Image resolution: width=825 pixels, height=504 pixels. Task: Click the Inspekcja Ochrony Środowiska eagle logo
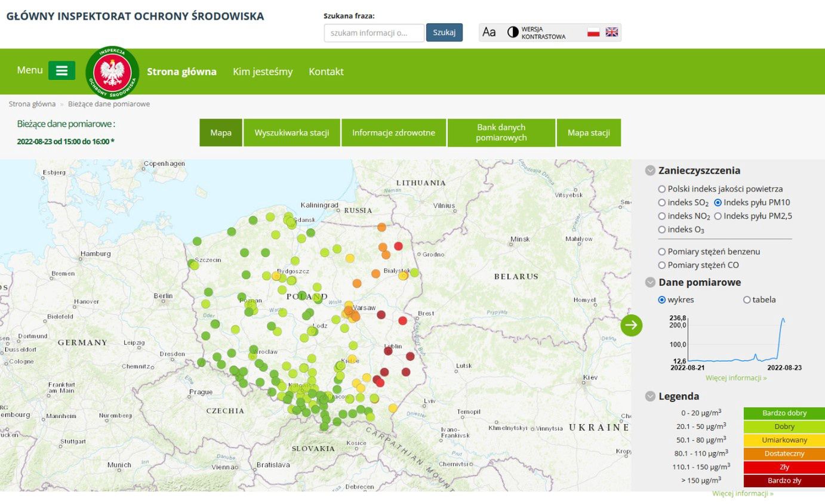pyautogui.click(x=112, y=72)
